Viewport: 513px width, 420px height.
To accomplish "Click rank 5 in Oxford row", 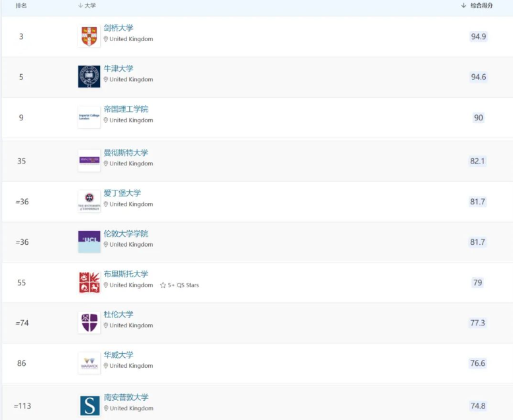I will click(21, 77).
